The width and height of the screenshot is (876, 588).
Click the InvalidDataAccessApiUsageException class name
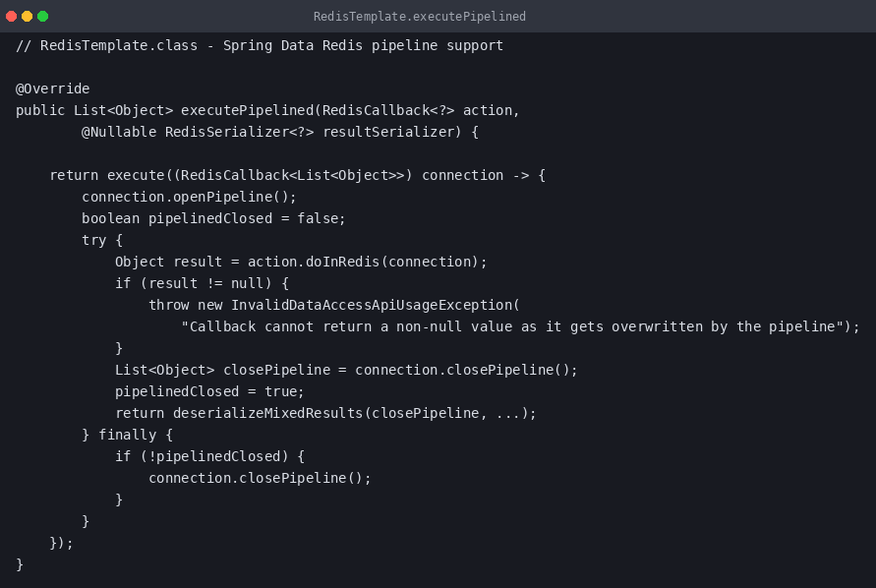372,305
